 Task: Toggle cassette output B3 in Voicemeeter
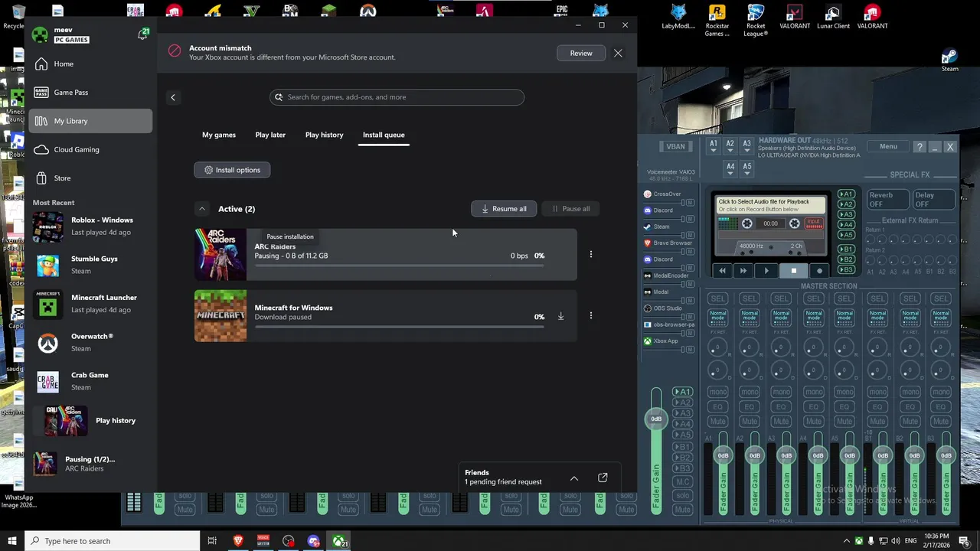tap(846, 270)
